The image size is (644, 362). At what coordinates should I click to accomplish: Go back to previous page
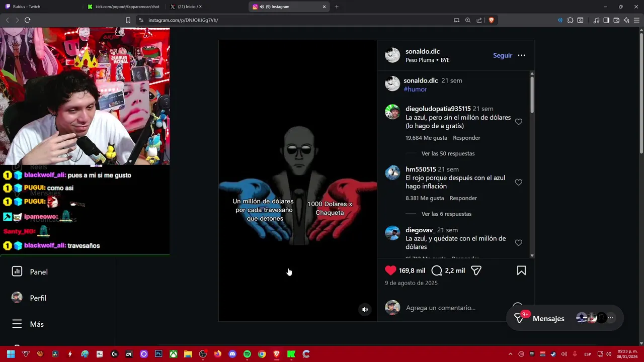(7, 20)
